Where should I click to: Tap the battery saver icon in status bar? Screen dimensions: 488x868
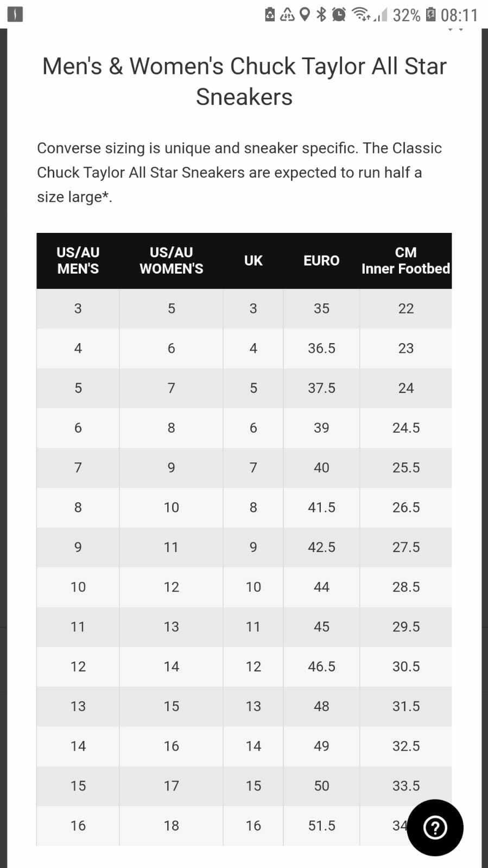[x=270, y=15]
